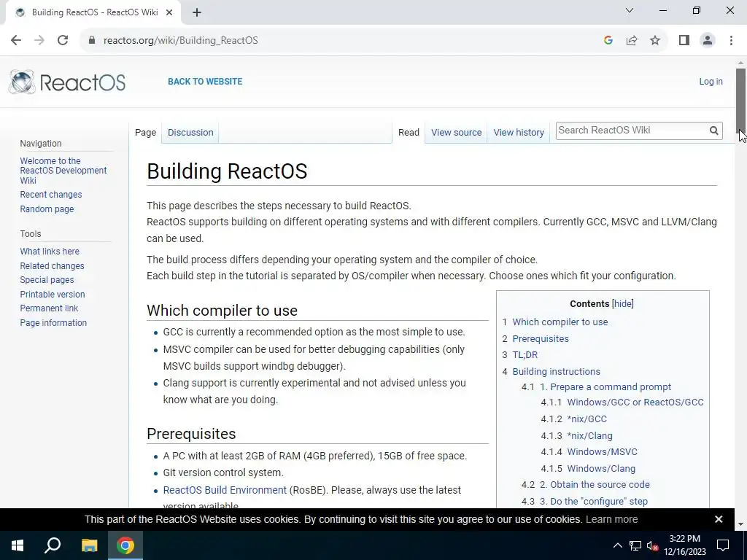Click the ReactOS logo
This screenshot has height=560, width=747.
click(67, 82)
